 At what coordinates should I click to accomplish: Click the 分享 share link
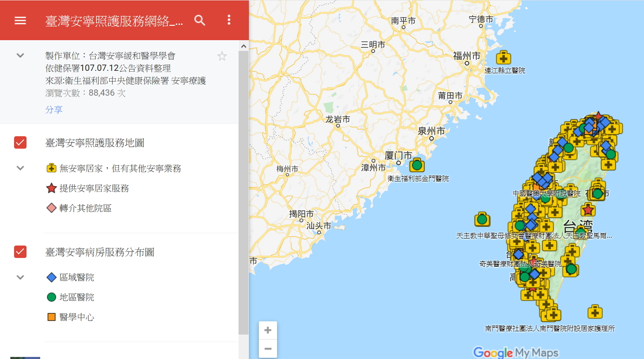point(54,110)
